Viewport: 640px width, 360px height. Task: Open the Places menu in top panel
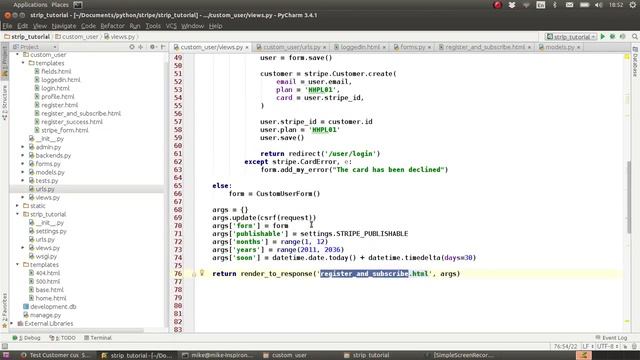point(60,5)
